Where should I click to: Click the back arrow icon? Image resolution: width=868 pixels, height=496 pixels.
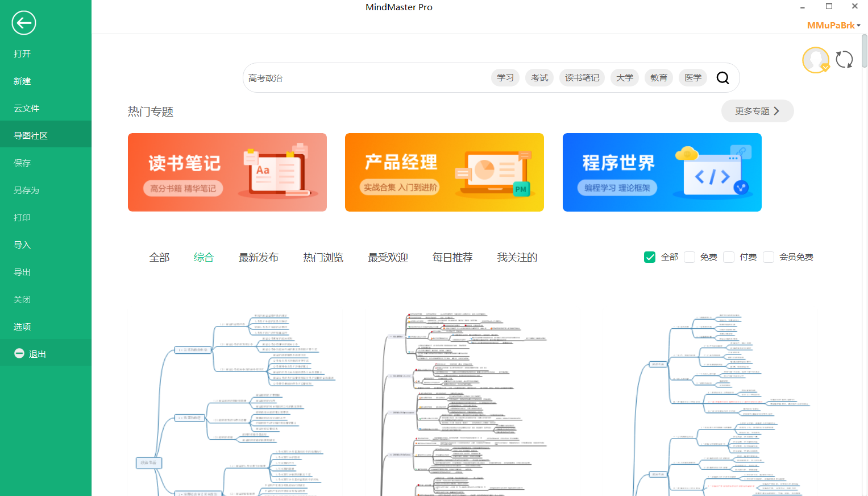tap(24, 23)
